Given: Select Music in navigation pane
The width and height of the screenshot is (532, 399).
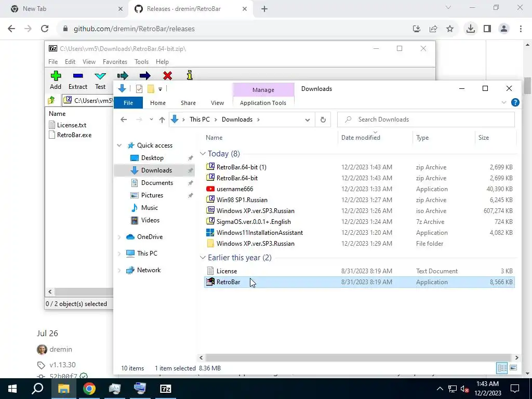Looking at the screenshot, I should pyautogui.click(x=149, y=208).
